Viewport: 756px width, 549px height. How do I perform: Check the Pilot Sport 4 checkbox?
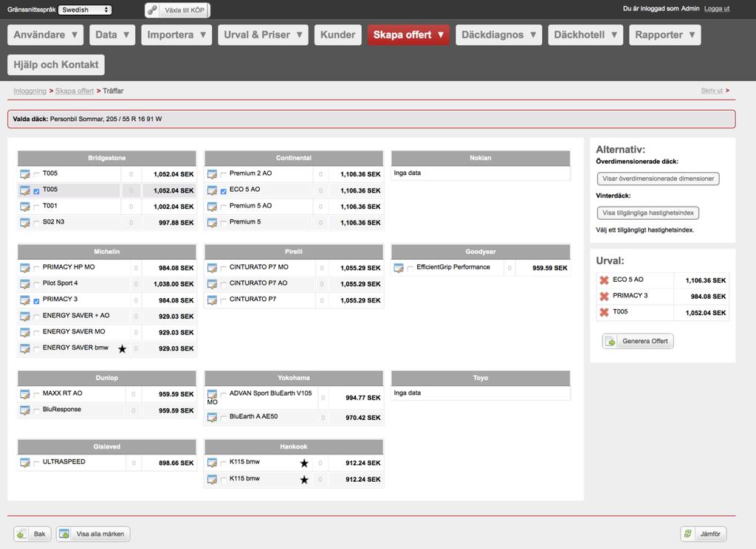[x=36, y=285]
